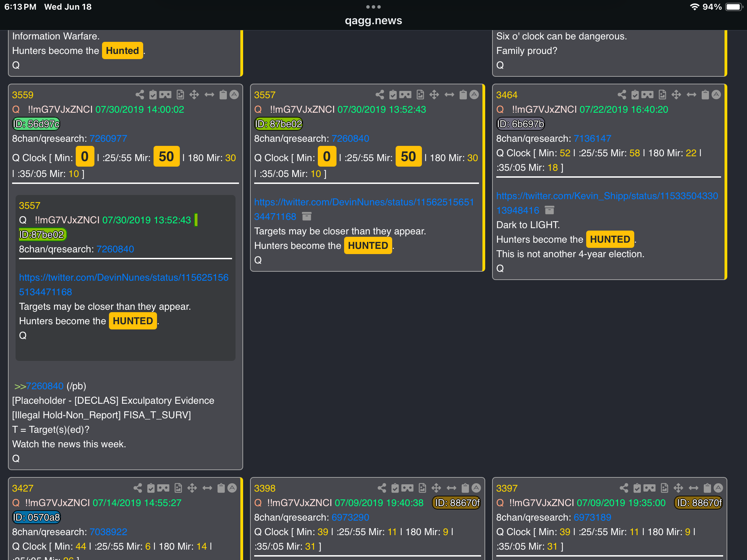Open thread link 7260840 in standalone post 3557
The width and height of the screenshot is (747, 560).
[350, 139]
